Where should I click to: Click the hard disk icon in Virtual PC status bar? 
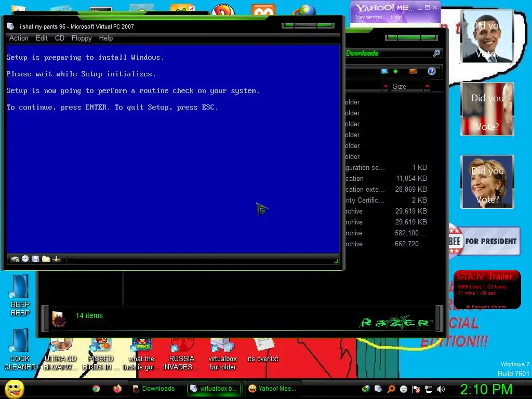click(x=15, y=259)
